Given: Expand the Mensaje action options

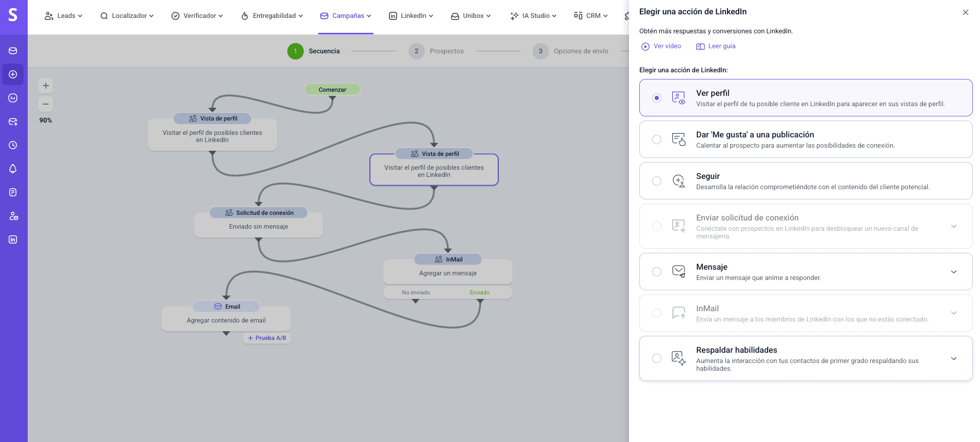Looking at the screenshot, I should click(x=953, y=272).
